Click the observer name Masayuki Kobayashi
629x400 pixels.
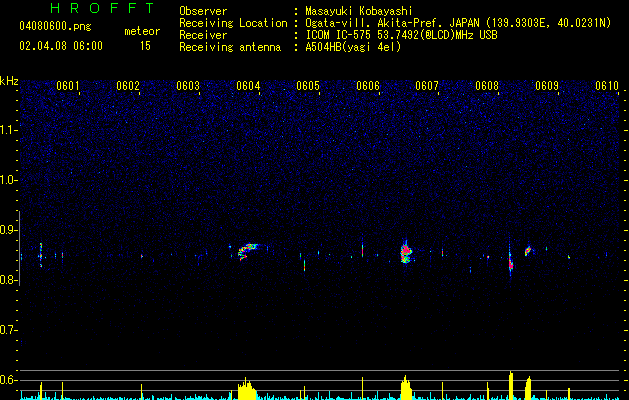pyautogui.click(x=359, y=11)
